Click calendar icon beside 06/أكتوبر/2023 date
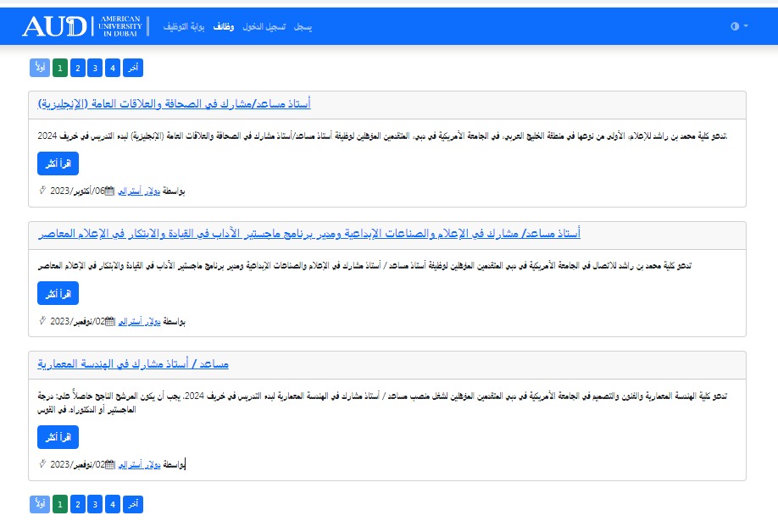 pos(109,191)
